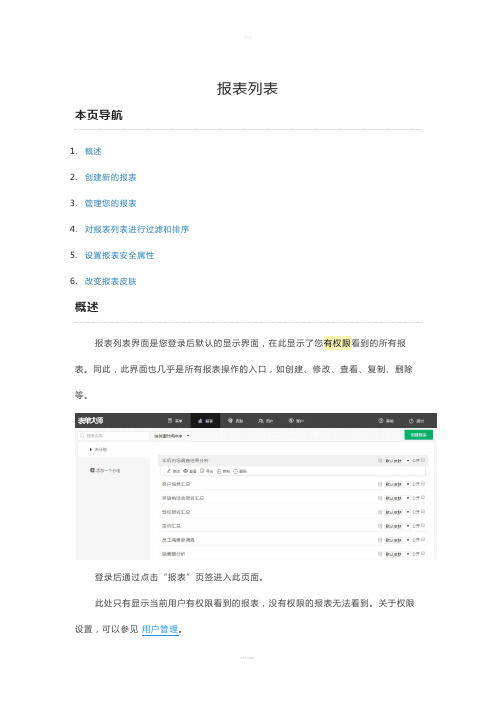Toggle 公开 checkbox for 手机市场调查结果分析
Image resolution: width=496 pixels, height=702 pixels.
coord(423,460)
